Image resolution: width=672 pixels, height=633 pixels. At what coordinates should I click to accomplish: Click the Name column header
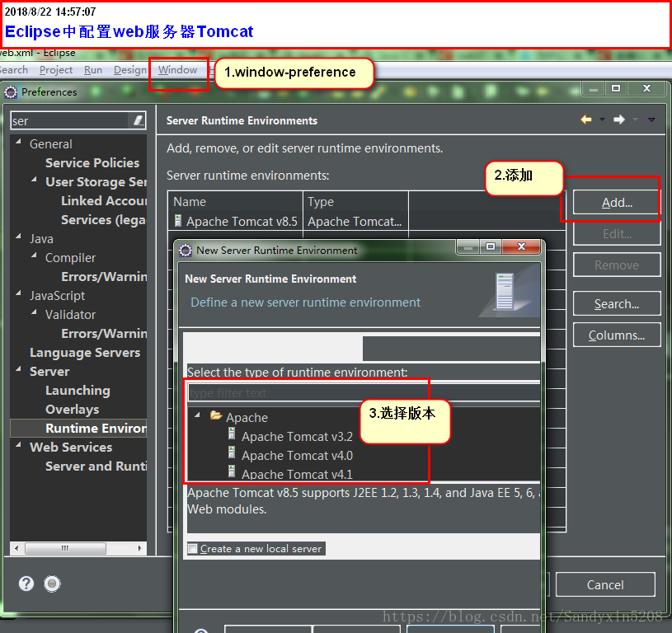coord(235,202)
